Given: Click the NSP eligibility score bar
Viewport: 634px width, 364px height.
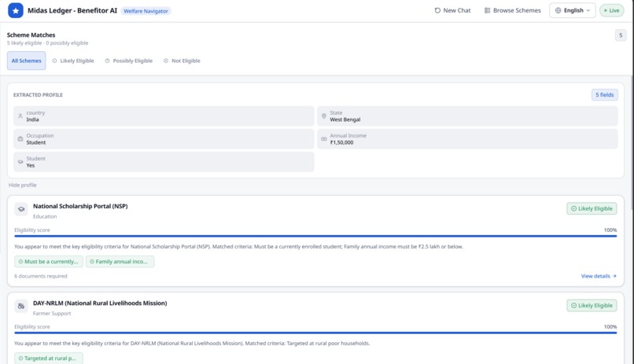Looking at the screenshot, I should [x=315, y=236].
